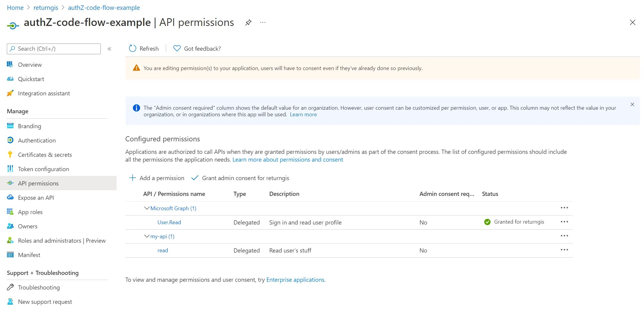The width and height of the screenshot is (644, 322).
Task: Click the Certificates & secrets key icon
Action: pyautogui.click(x=10, y=154)
